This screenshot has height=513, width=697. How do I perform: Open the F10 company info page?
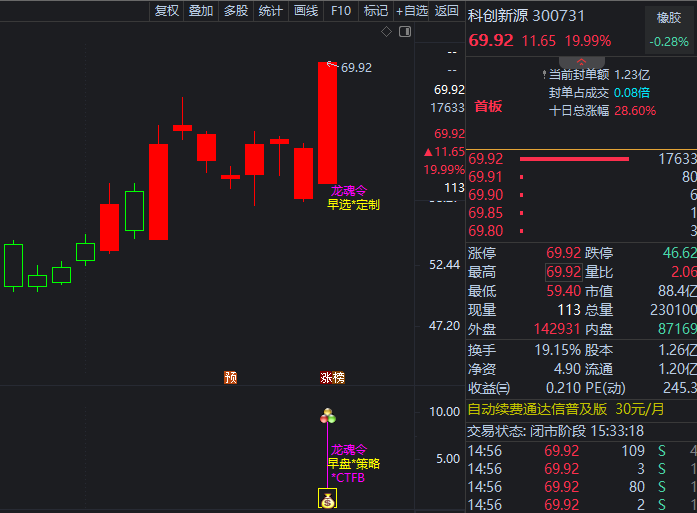tap(341, 11)
